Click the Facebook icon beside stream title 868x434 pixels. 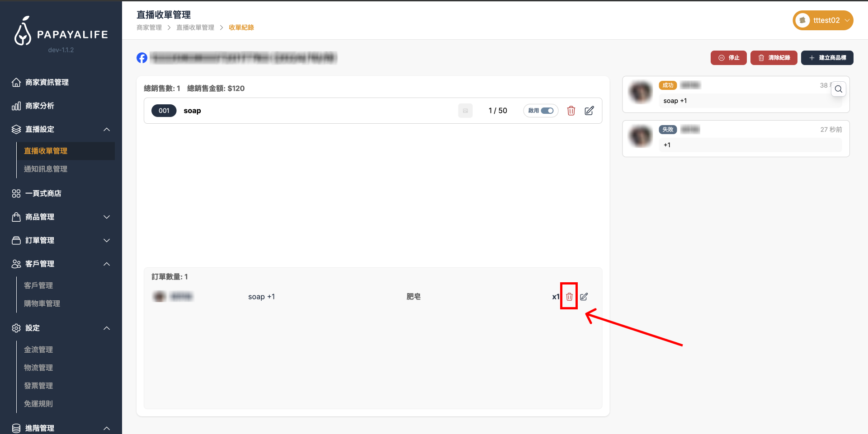(x=142, y=58)
